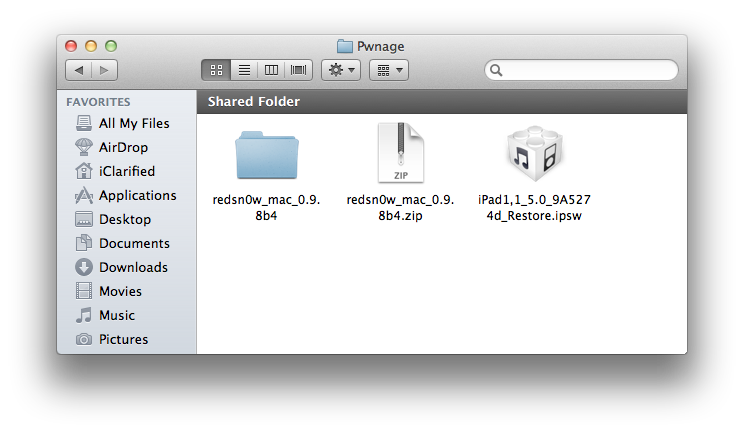Select the iPad1,1_5.0 Restore.ipsw file icon
Image resolution: width=744 pixels, height=433 pixels.
(x=533, y=155)
